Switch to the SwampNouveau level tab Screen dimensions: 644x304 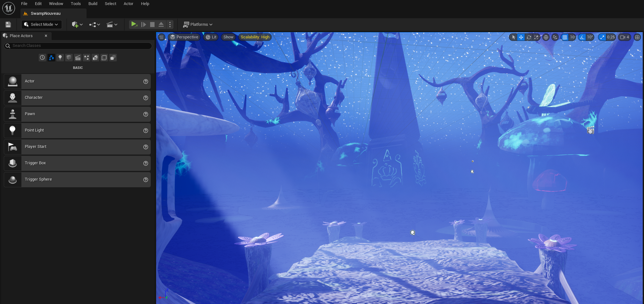[x=45, y=13]
